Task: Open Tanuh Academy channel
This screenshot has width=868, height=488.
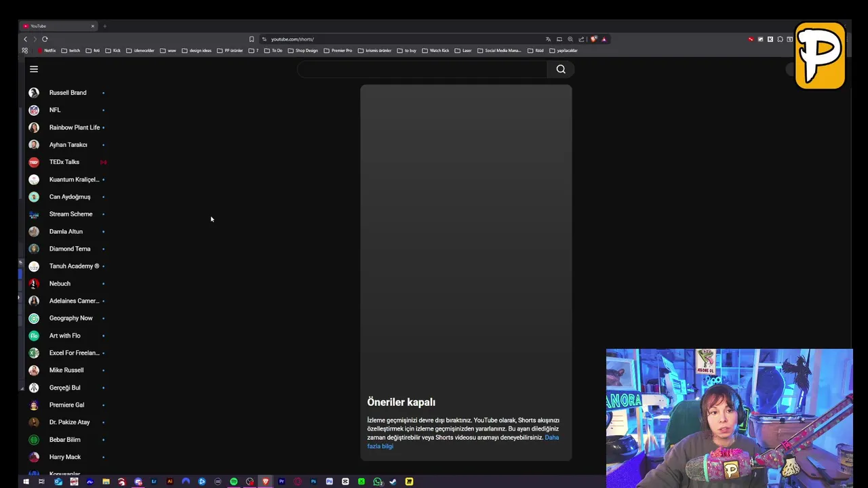Action: point(66,266)
